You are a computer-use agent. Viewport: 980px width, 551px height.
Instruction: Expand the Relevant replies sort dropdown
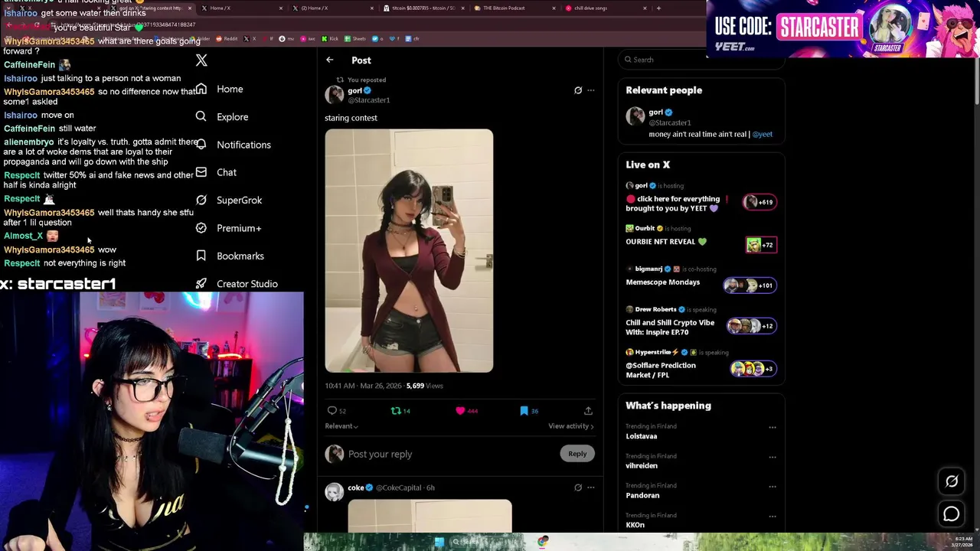pos(341,426)
